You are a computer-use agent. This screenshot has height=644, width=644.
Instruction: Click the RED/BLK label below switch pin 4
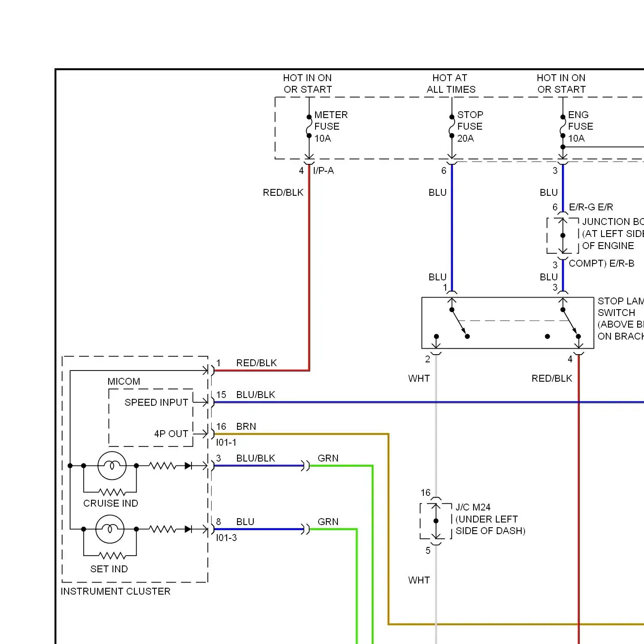552,378
